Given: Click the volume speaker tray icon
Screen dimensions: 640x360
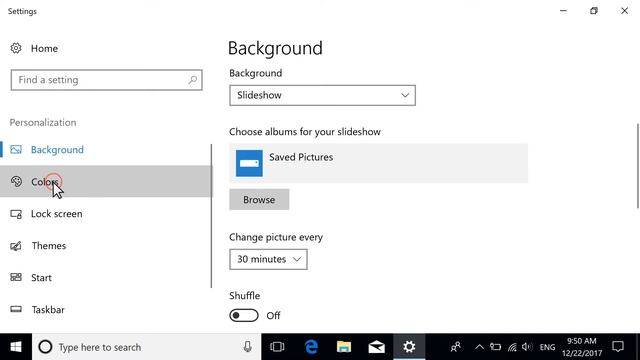Looking at the screenshot, I should [x=527, y=347].
